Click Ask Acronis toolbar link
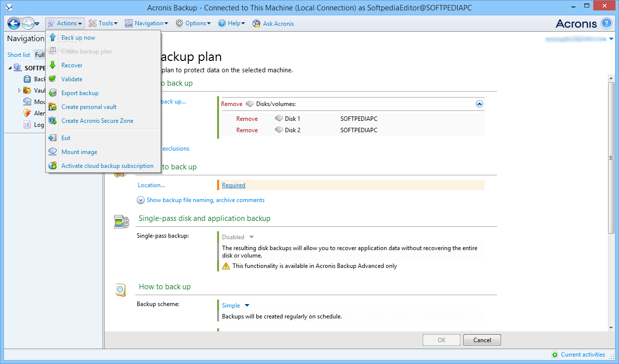Image resolution: width=619 pixels, height=364 pixels. click(279, 23)
